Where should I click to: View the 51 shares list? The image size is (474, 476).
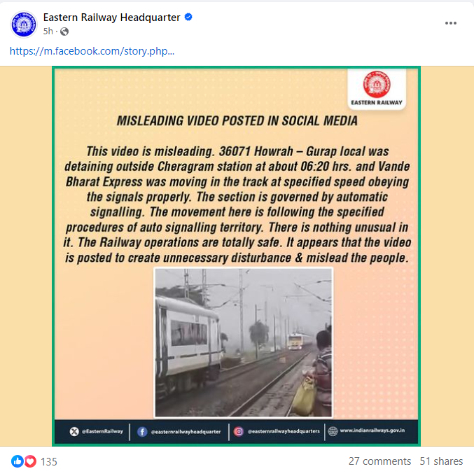(x=441, y=461)
